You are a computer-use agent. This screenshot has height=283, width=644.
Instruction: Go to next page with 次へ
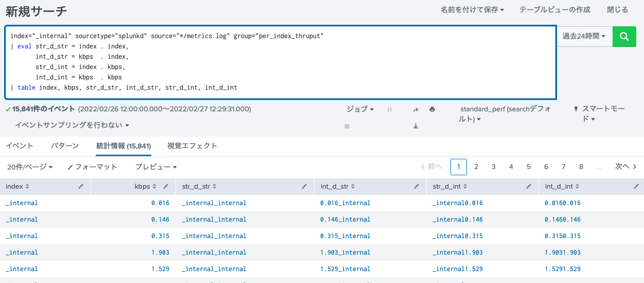click(626, 167)
